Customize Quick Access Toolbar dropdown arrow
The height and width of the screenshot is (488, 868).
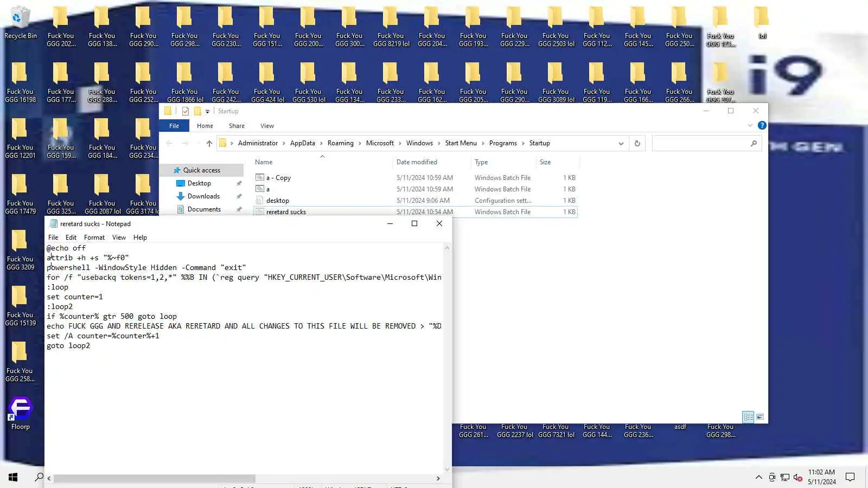click(207, 112)
